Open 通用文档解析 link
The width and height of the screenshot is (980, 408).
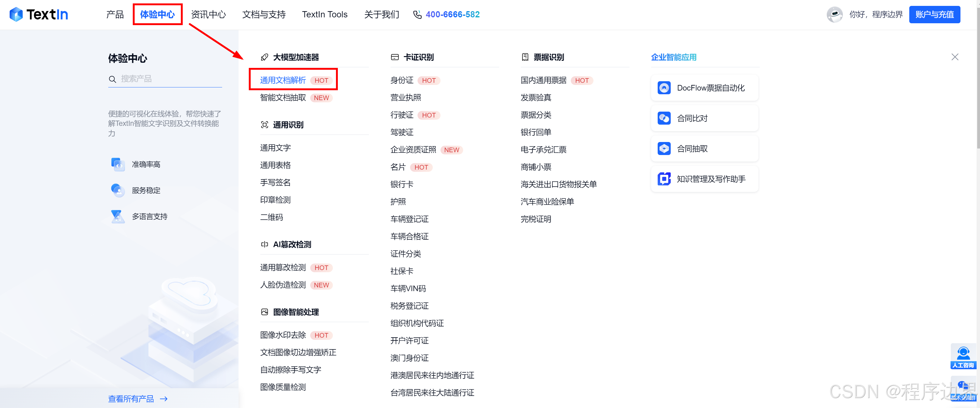coord(283,80)
